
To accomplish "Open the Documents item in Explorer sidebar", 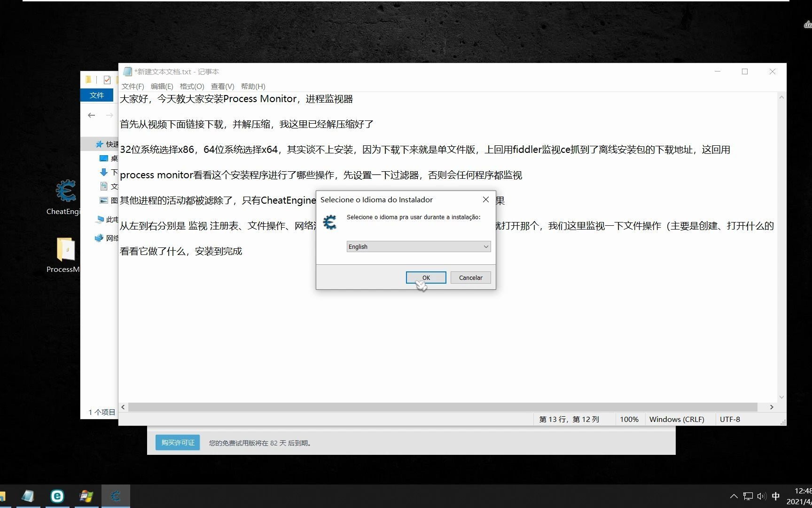I will coord(109,186).
